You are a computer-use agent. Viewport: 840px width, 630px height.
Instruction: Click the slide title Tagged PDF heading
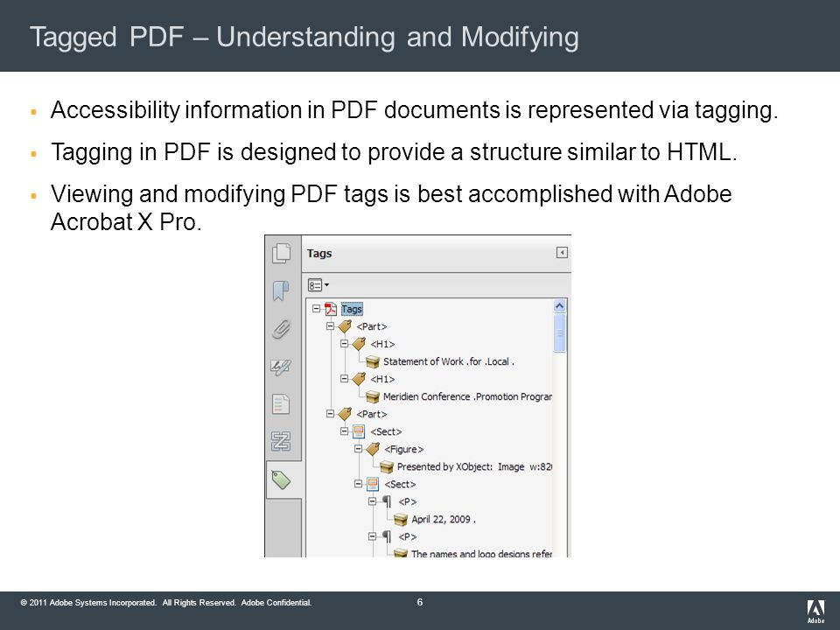pyautogui.click(x=304, y=38)
